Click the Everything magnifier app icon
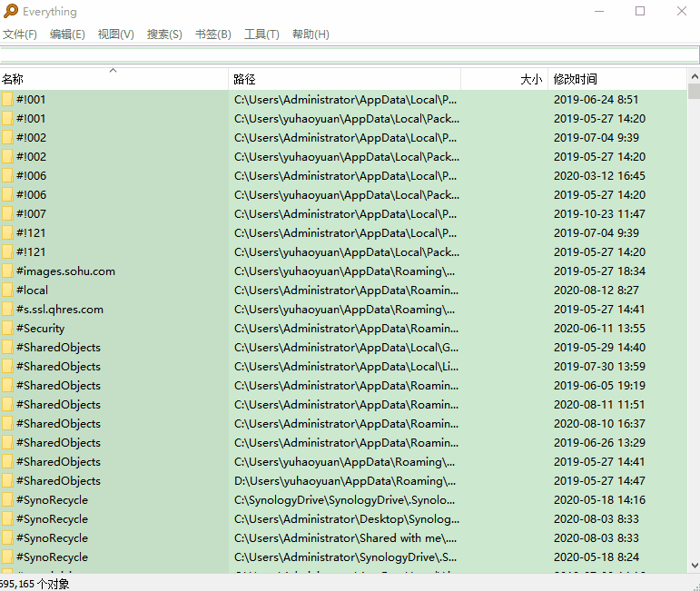This screenshot has width=700, height=591. click(x=11, y=11)
